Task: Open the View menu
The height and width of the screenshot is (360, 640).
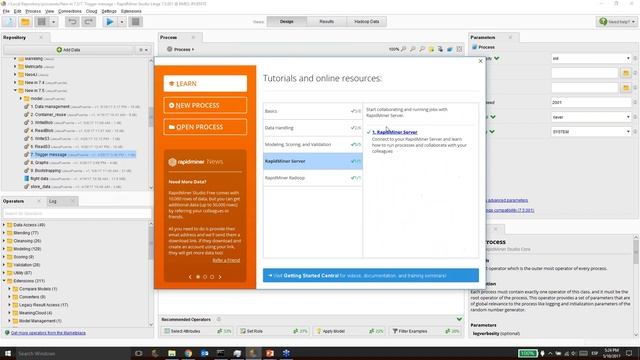Action: coord(49,11)
